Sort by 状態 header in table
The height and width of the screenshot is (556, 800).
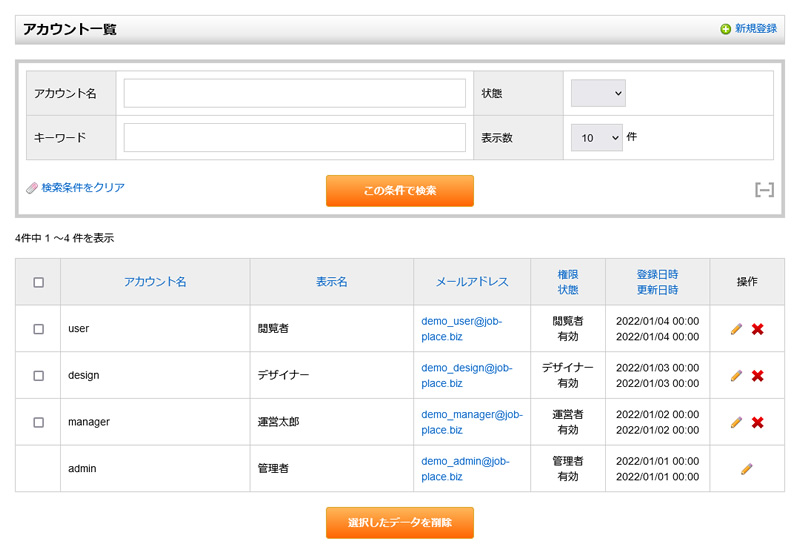coord(568,290)
